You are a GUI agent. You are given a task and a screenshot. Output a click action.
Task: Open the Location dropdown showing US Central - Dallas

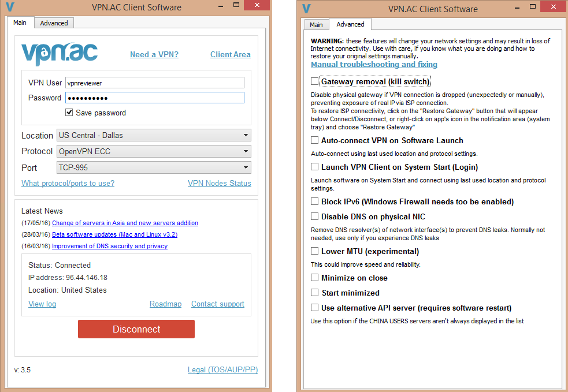click(154, 135)
